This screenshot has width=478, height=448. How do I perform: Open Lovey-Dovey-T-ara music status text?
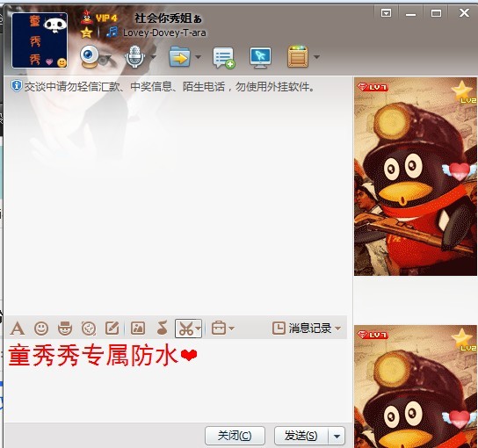pos(164,33)
